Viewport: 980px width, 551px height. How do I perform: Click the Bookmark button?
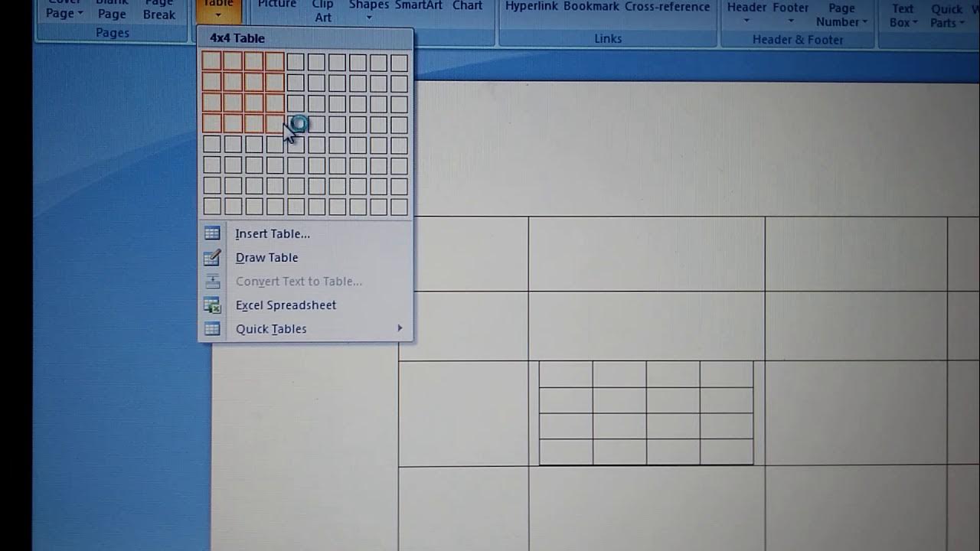coord(591,7)
